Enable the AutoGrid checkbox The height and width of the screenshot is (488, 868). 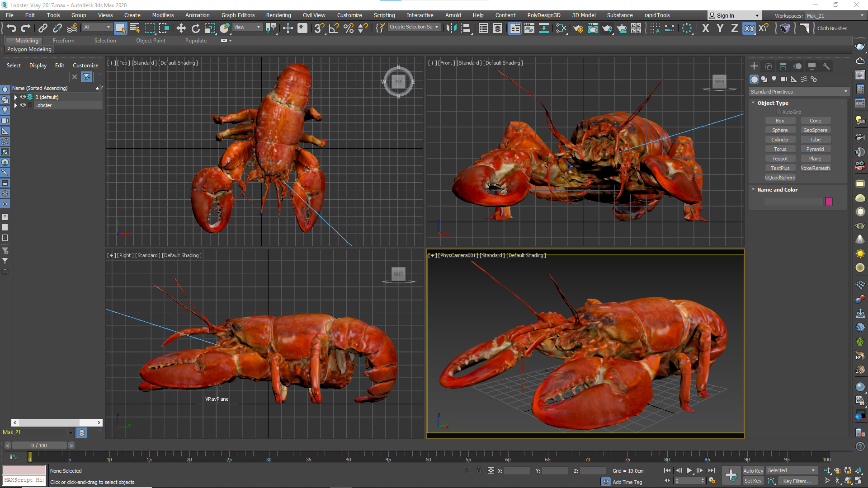tap(779, 112)
